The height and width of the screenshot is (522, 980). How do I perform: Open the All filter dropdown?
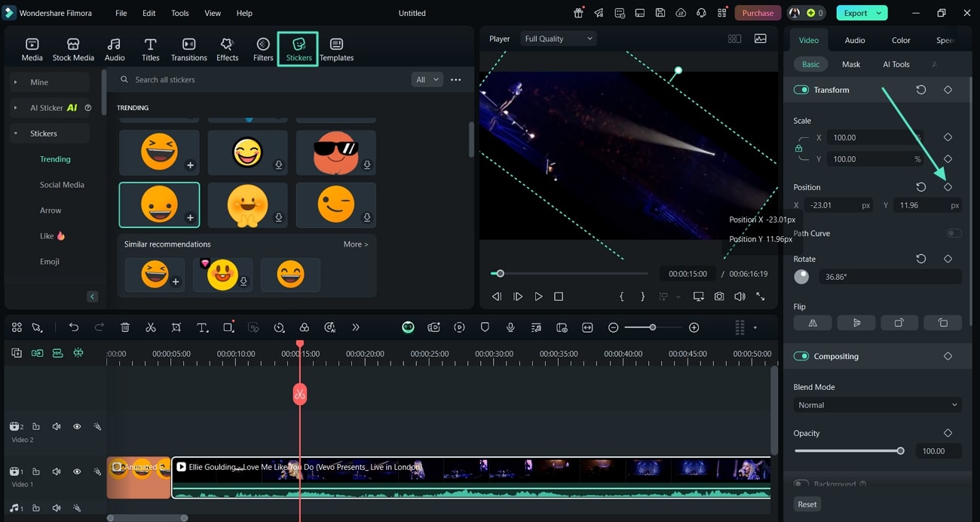click(x=427, y=79)
